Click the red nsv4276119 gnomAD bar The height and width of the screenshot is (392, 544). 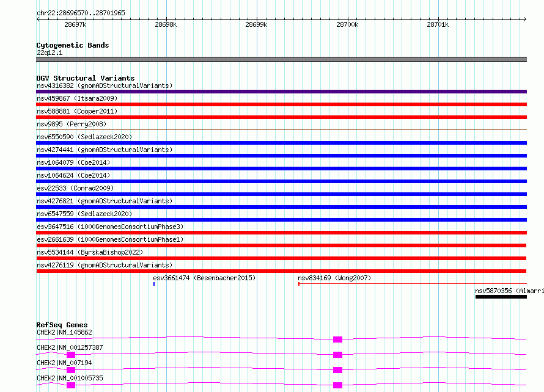[x=281, y=271]
